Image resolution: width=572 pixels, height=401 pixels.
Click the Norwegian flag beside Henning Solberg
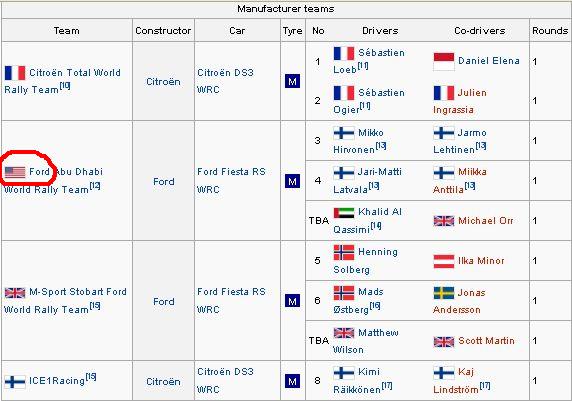click(344, 252)
